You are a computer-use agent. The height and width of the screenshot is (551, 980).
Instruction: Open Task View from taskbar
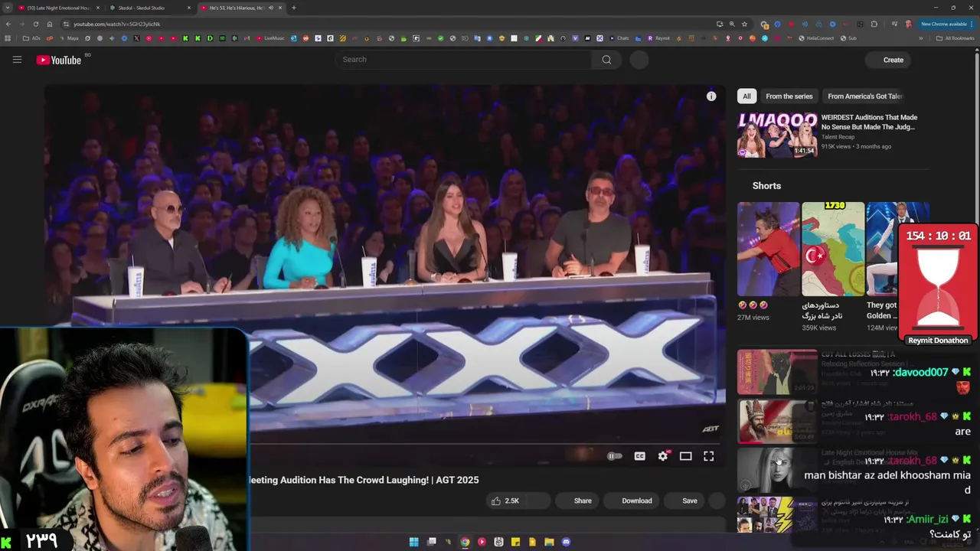point(431,542)
